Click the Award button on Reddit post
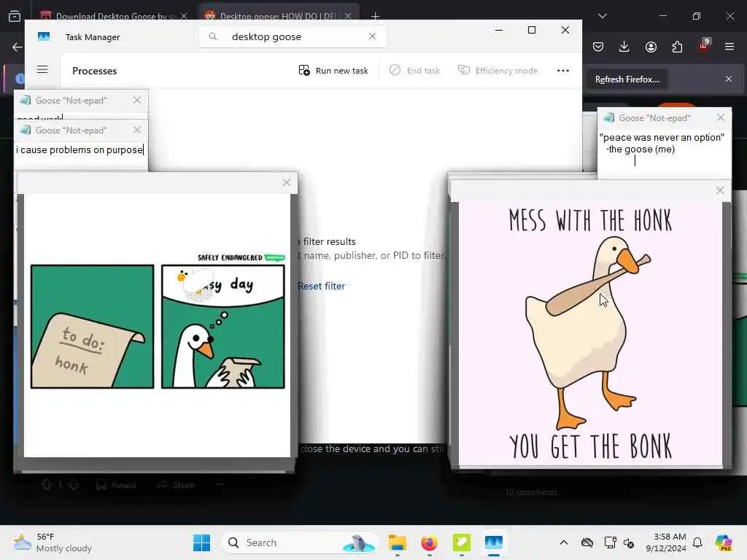The image size is (747, 560). pyautogui.click(x=116, y=485)
